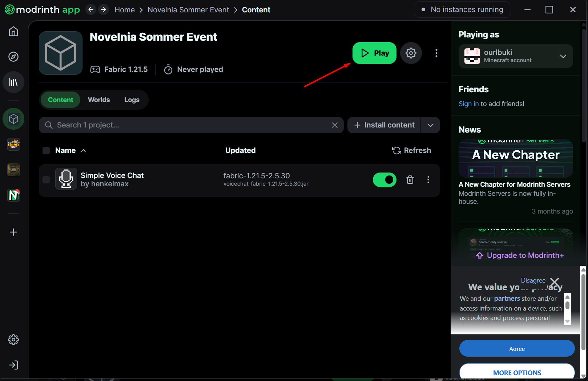Open the instance more options menu
588x381 pixels.
[436, 53]
